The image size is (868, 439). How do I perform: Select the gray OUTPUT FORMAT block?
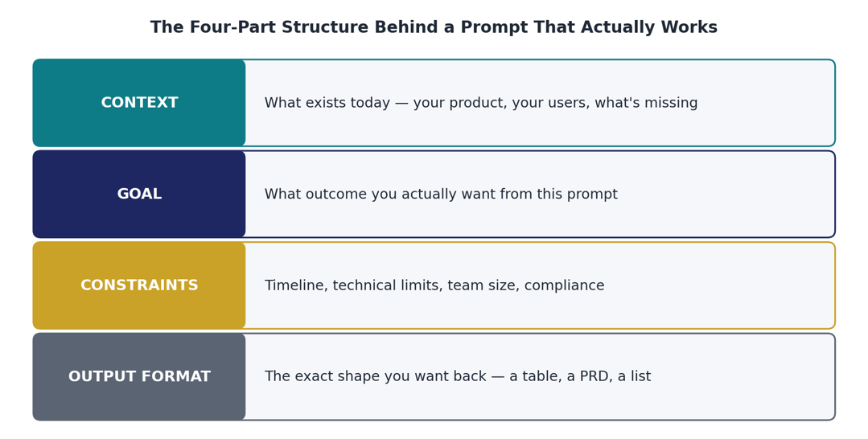point(139,376)
